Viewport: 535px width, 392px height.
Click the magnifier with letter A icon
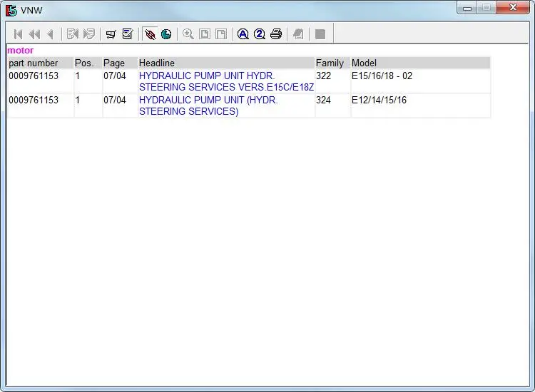coord(243,34)
